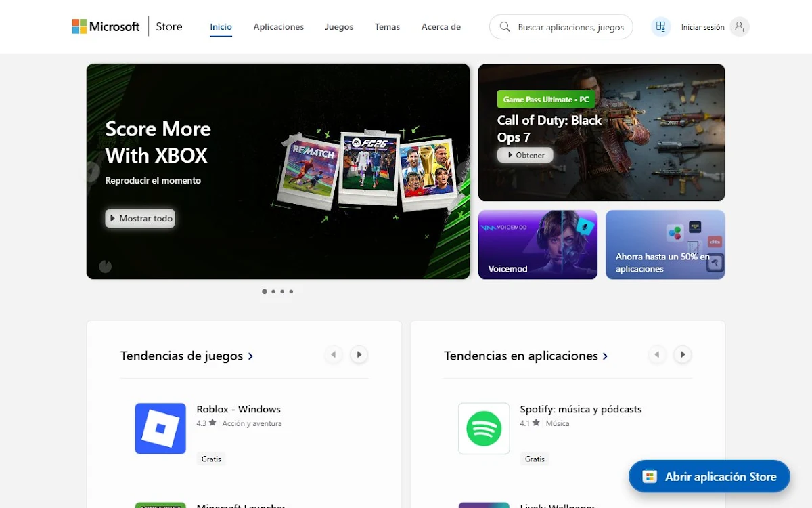Viewport: 812px width, 508px height.
Task: Click Mostrar todo on Xbox banner
Action: click(x=140, y=218)
